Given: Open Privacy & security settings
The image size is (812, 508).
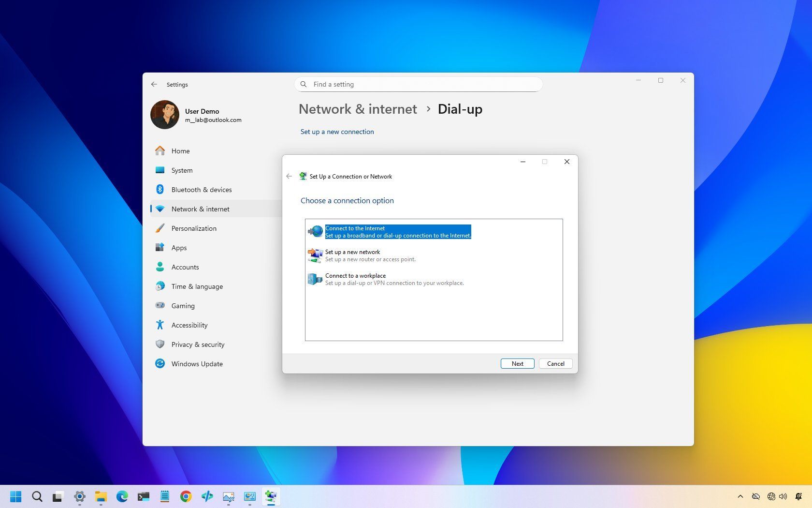Looking at the screenshot, I should (198, 344).
